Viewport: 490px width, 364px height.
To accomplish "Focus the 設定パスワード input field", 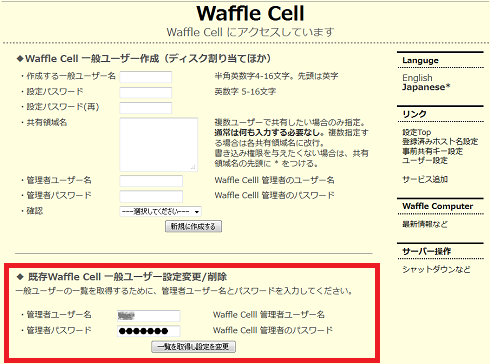I will pyautogui.click(x=146, y=92).
